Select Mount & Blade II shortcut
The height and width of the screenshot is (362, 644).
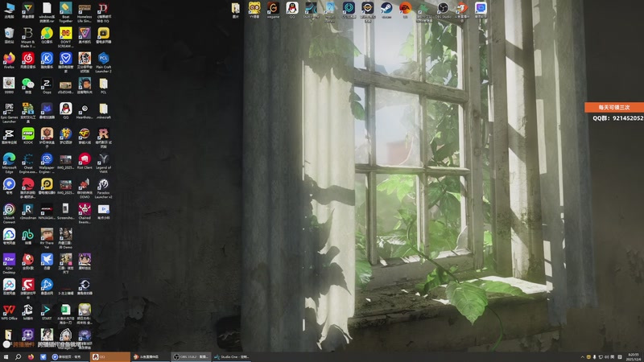pyautogui.click(x=28, y=37)
